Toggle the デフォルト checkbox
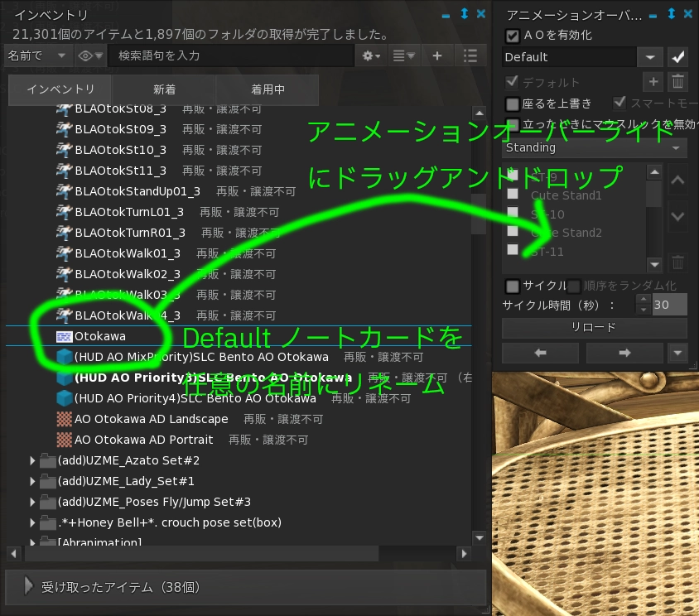Image resolution: width=699 pixels, height=616 pixels. (512, 82)
